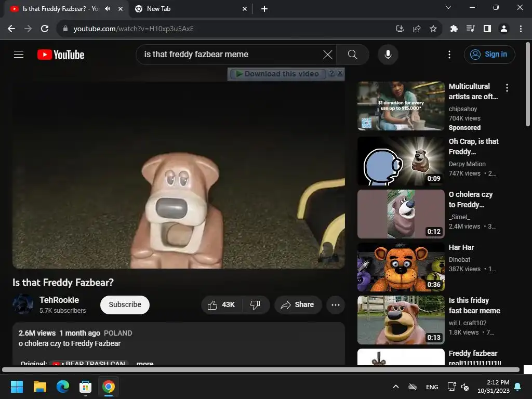Run search with the magnifier button

tap(353, 54)
